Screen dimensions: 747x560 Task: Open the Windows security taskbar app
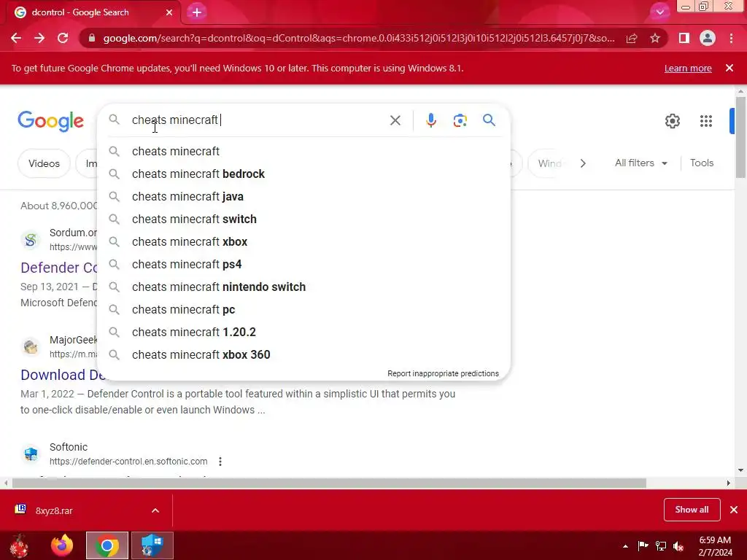[152, 545]
